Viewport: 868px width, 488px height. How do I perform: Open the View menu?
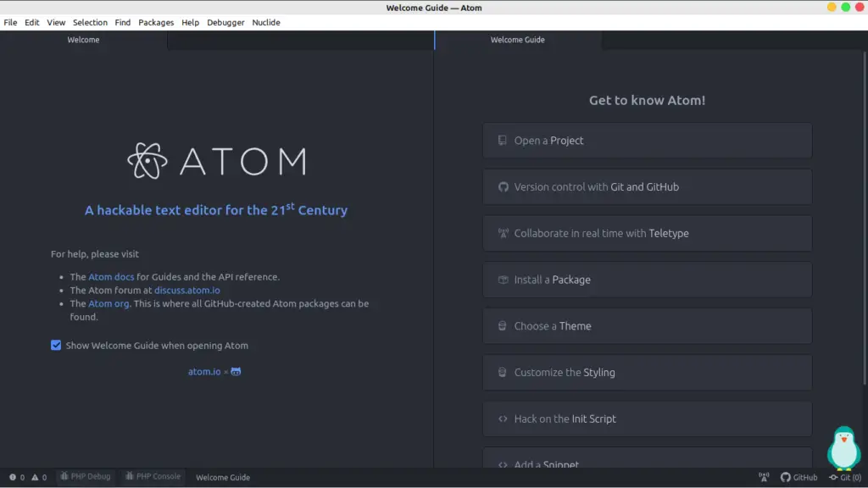point(56,23)
